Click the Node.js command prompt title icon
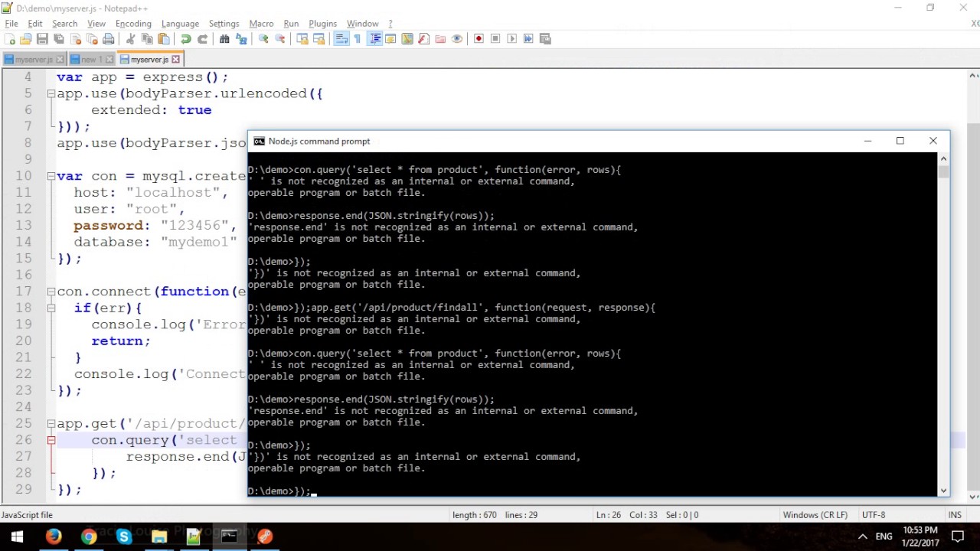This screenshot has width=980, height=551. tap(259, 141)
